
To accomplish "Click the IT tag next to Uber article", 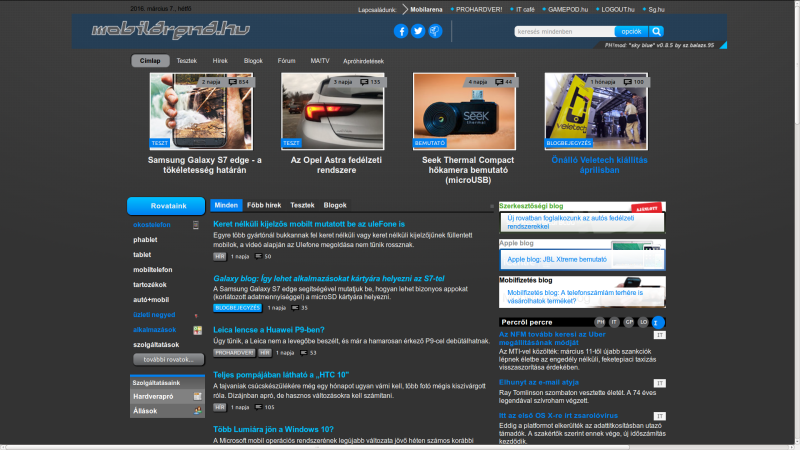I will point(660,335).
